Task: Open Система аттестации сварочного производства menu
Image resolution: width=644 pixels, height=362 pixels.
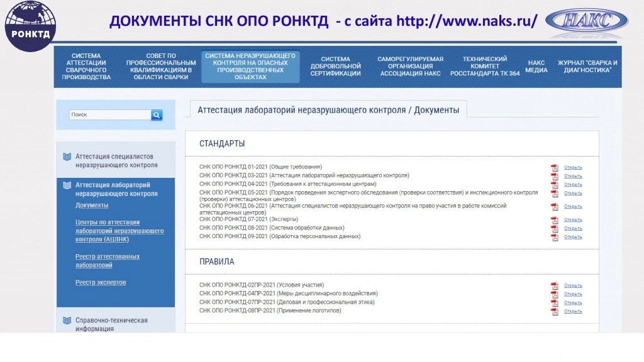Action: [x=86, y=67]
